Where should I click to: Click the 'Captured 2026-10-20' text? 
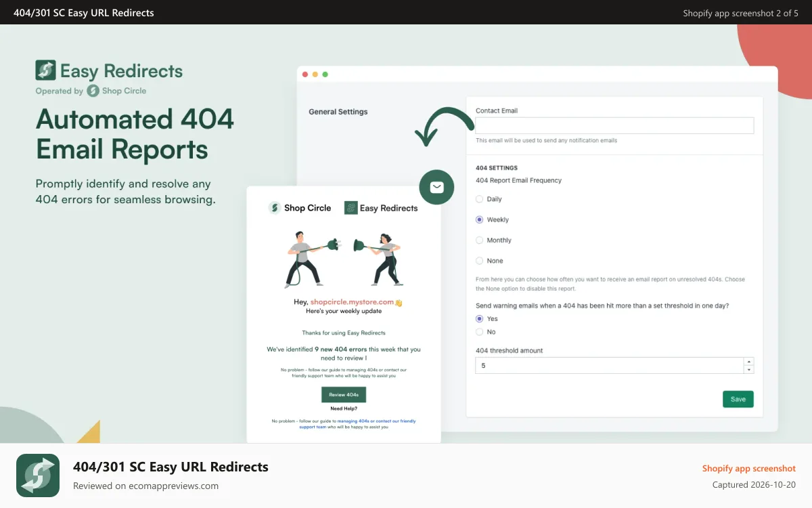pos(754,485)
